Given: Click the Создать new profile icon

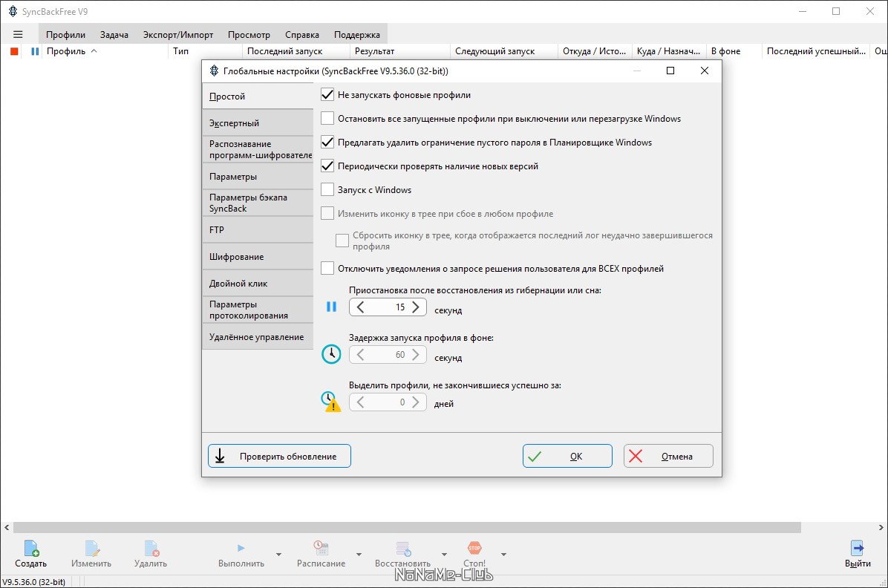Looking at the screenshot, I should 31,549.
